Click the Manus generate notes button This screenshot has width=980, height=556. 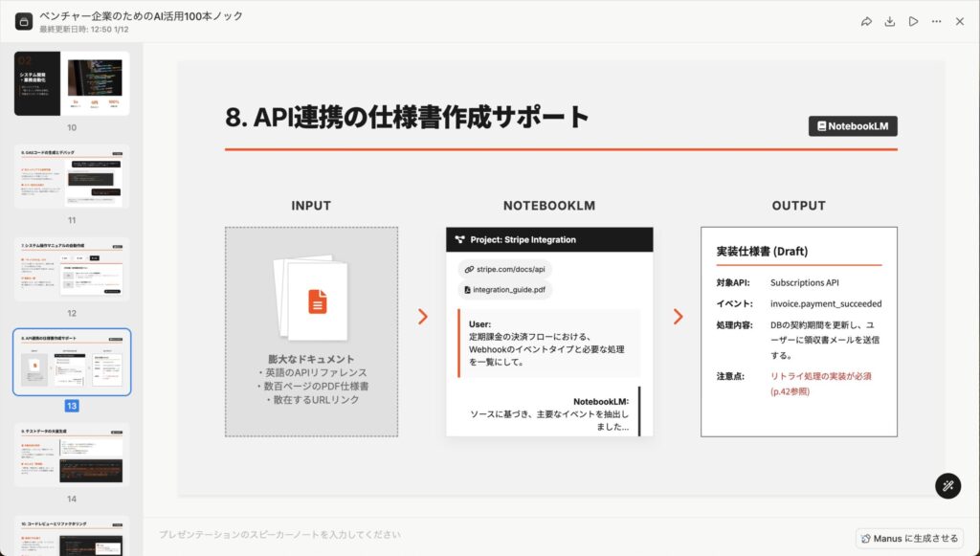coord(909,539)
